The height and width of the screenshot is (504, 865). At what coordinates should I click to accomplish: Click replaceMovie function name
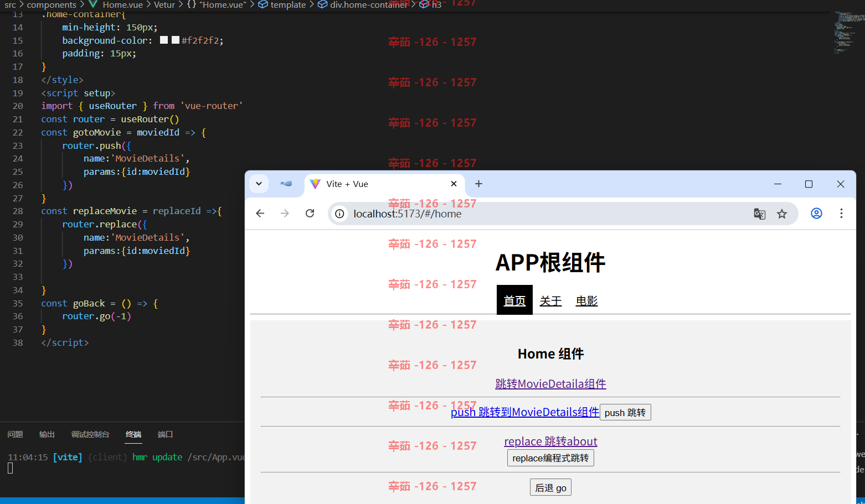[105, 211]
